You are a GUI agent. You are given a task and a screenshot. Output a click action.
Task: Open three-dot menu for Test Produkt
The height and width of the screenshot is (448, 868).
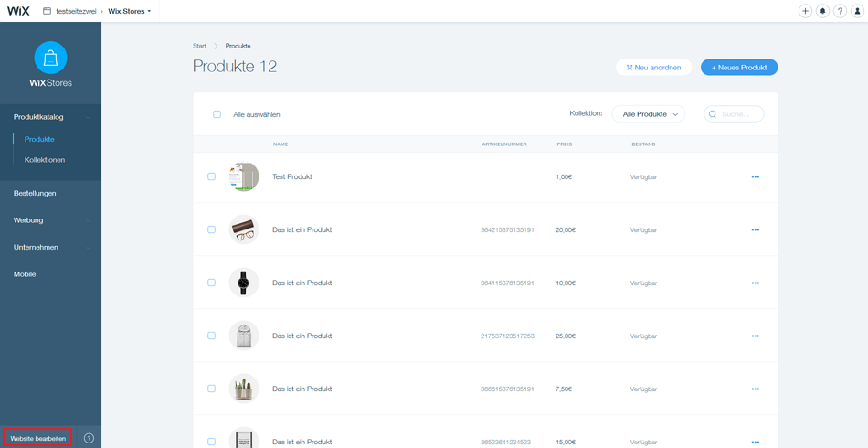(755, 177)
